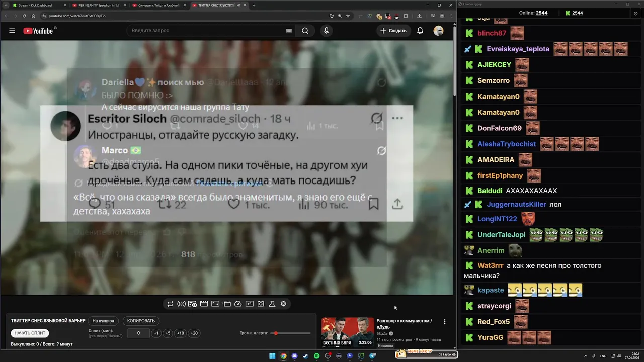Click the На аукцион button
The image size is (644, 362).
click(x=103, y=321)
